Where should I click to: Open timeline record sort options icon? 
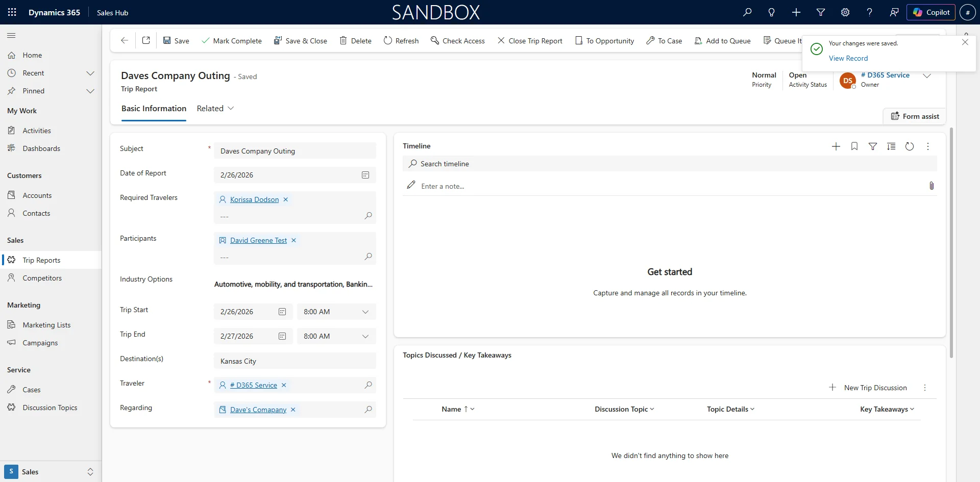[892, 146]
